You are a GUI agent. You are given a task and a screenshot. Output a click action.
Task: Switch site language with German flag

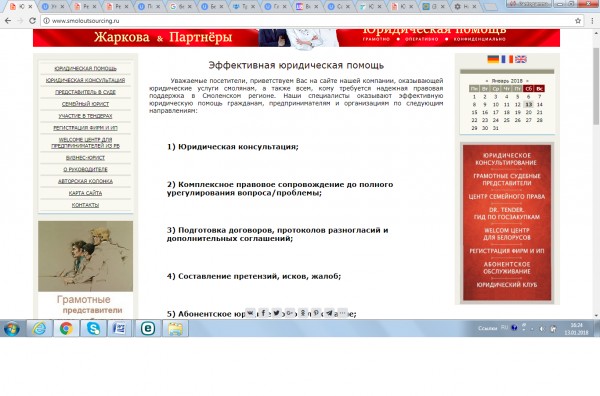(x=493, y=59)
